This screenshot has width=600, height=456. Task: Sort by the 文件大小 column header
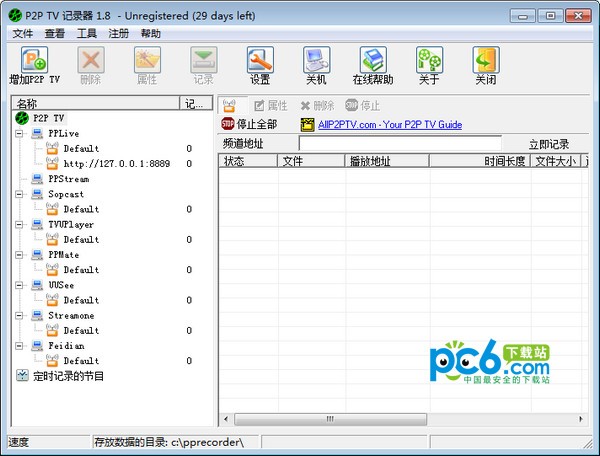pyautogui.click(x=556, y=161)
